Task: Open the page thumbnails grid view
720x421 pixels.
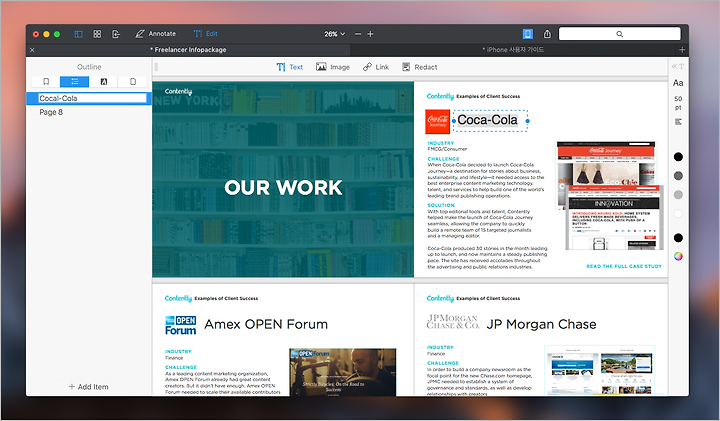Action: 97,34
